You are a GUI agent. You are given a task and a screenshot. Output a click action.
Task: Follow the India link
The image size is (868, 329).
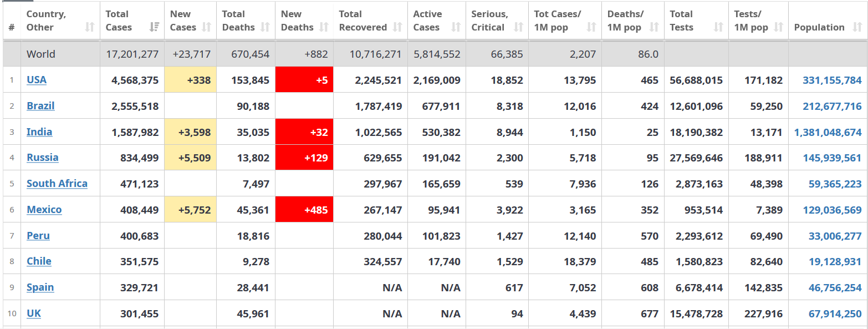point(39,132)
